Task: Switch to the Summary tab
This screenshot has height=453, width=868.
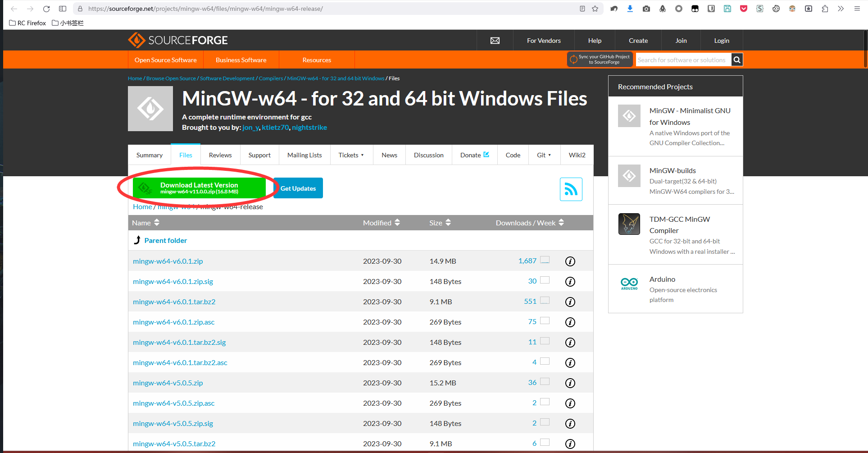Action: 150,155
